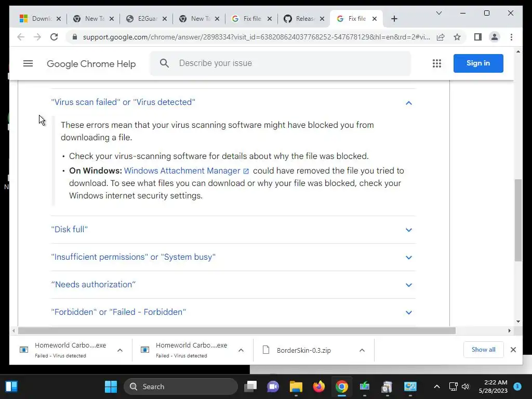Click the Chrome icon in taskbar
This screenshot has height=399, width=532.
pos(342,387)
